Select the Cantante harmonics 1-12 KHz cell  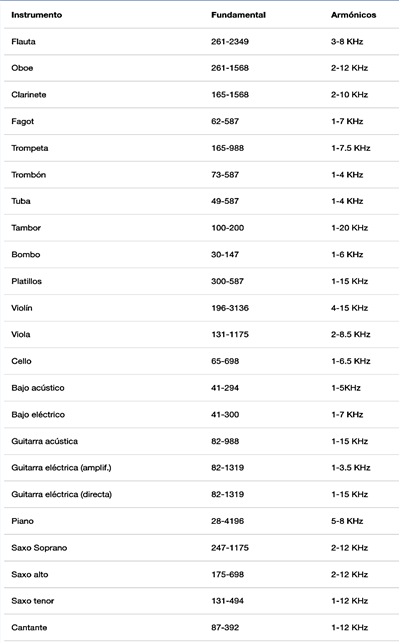349,627
